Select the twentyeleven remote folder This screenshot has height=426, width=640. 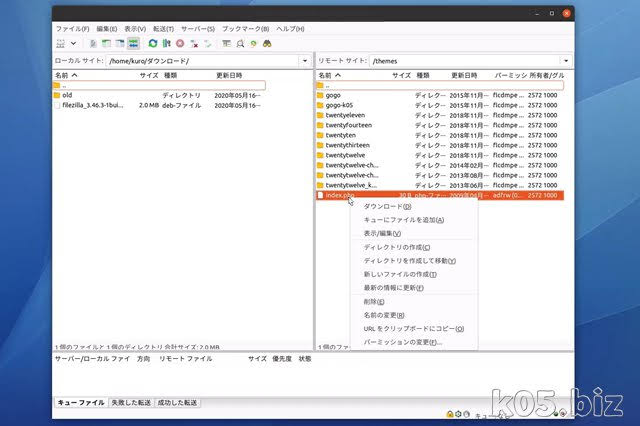point(440,115)
